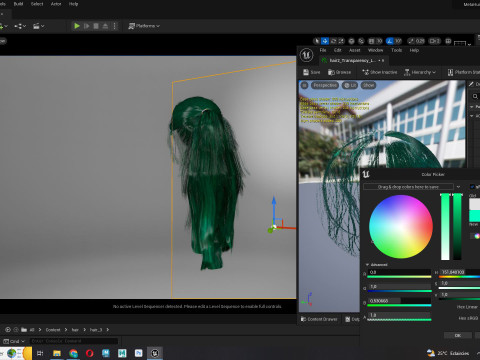This screenshot has width=480, height=360.
Task: Toggle world/local coordinate globe icon
Action: point(351,41)
